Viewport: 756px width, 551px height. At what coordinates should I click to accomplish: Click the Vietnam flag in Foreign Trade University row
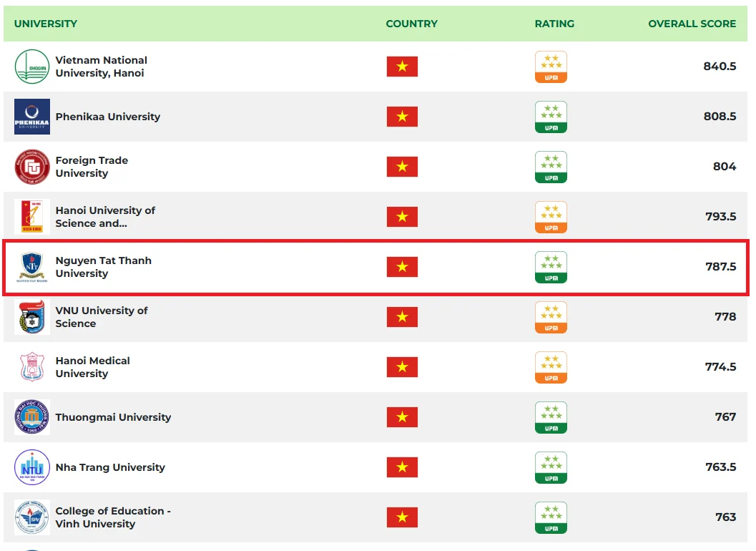click(402, 167)
